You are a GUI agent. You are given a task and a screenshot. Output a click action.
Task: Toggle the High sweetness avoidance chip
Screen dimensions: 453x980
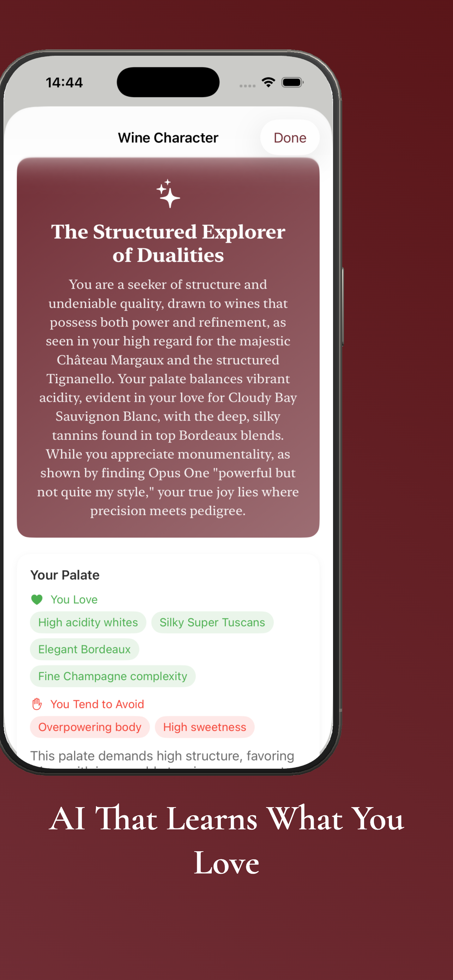coord(205,727)
